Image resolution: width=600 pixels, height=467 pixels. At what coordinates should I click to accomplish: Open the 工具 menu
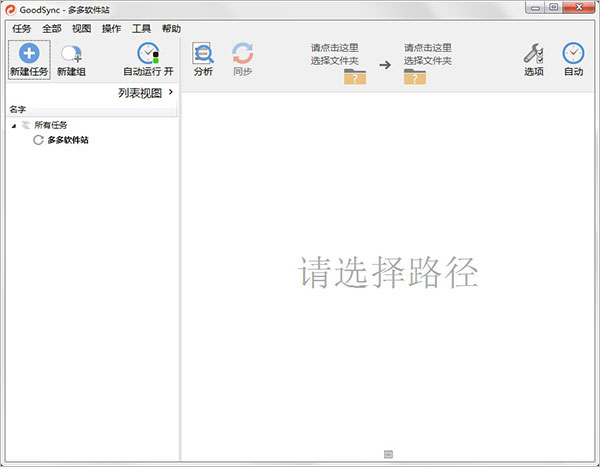tap(141, 29)
